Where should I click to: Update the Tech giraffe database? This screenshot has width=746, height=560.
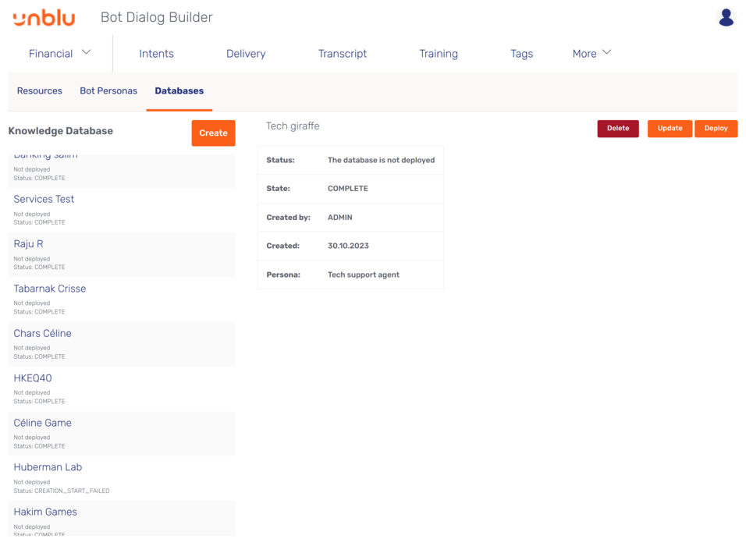click(x=670, y=129)
